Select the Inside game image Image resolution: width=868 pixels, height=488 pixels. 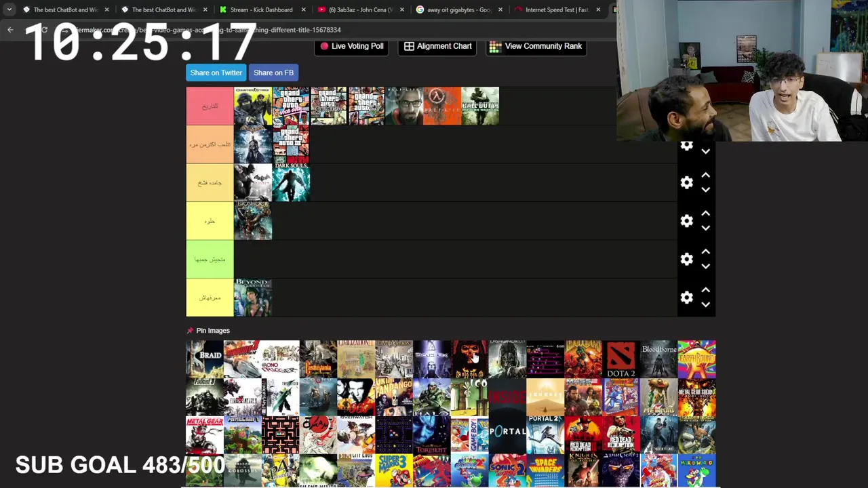coord(507,397)
